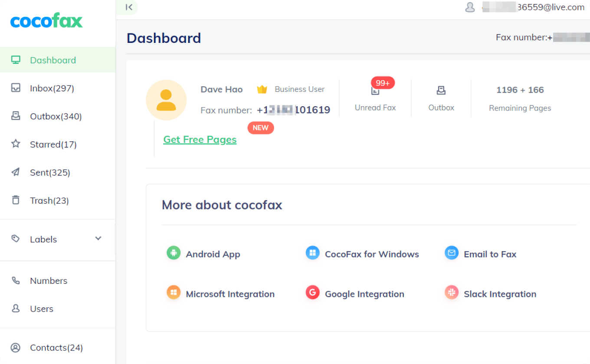Click the Slack Integration icon

coord(452,292)
